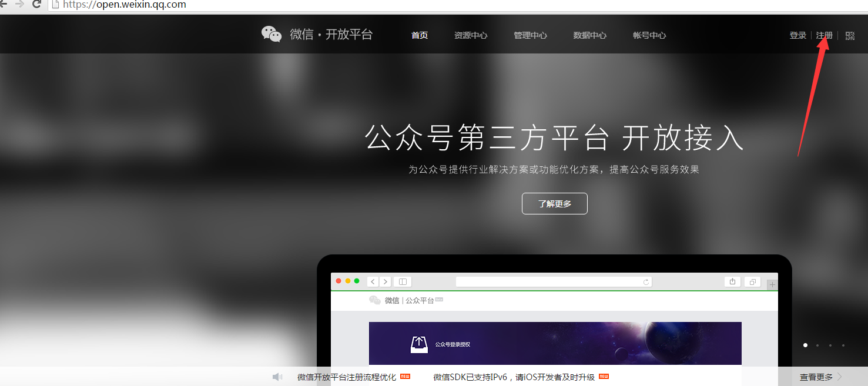Click the WeChat speech-bubble logo

tap(272, 35)
